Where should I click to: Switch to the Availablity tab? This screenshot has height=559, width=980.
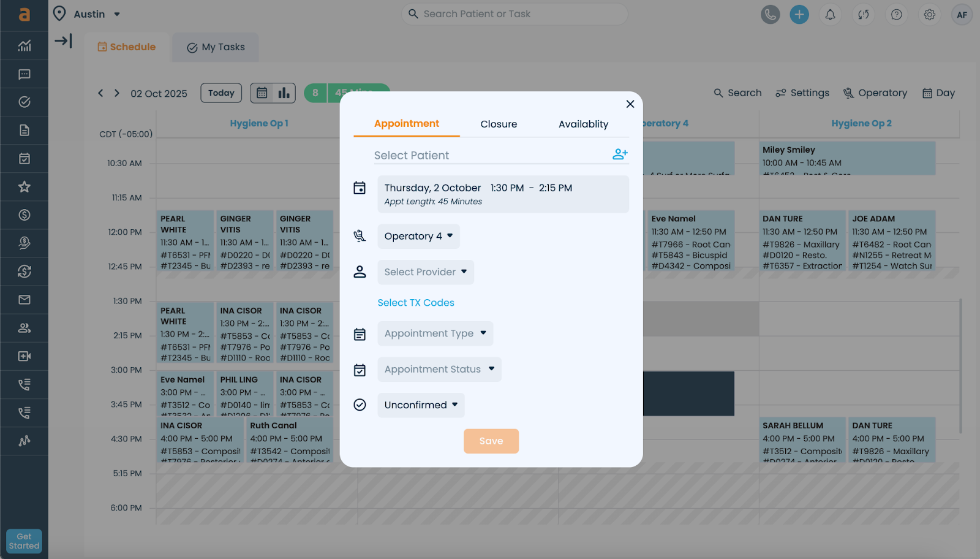coord(583,124)
